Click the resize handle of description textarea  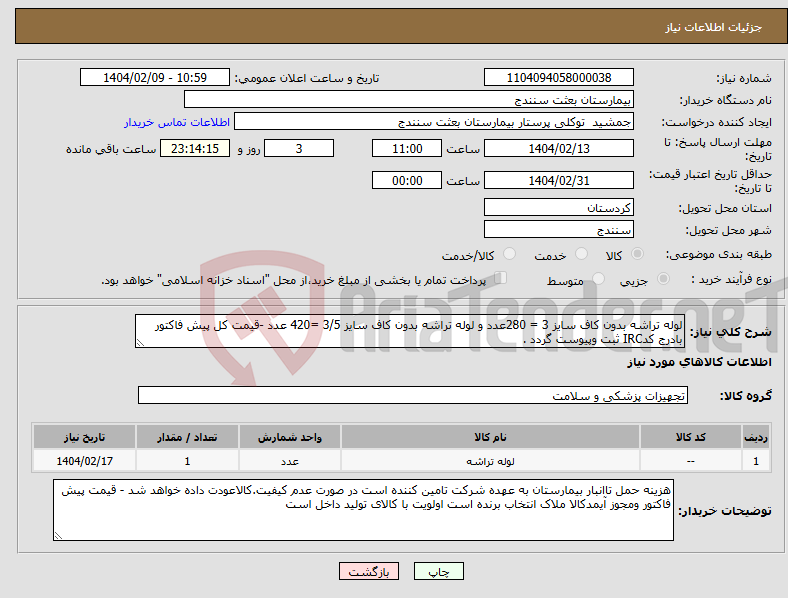click(x=140, y=343)
